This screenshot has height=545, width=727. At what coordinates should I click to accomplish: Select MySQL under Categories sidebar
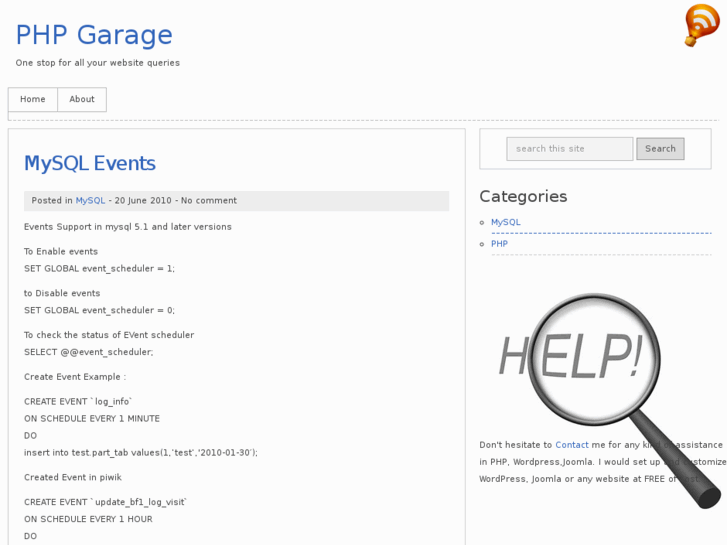tap(505, 223)
